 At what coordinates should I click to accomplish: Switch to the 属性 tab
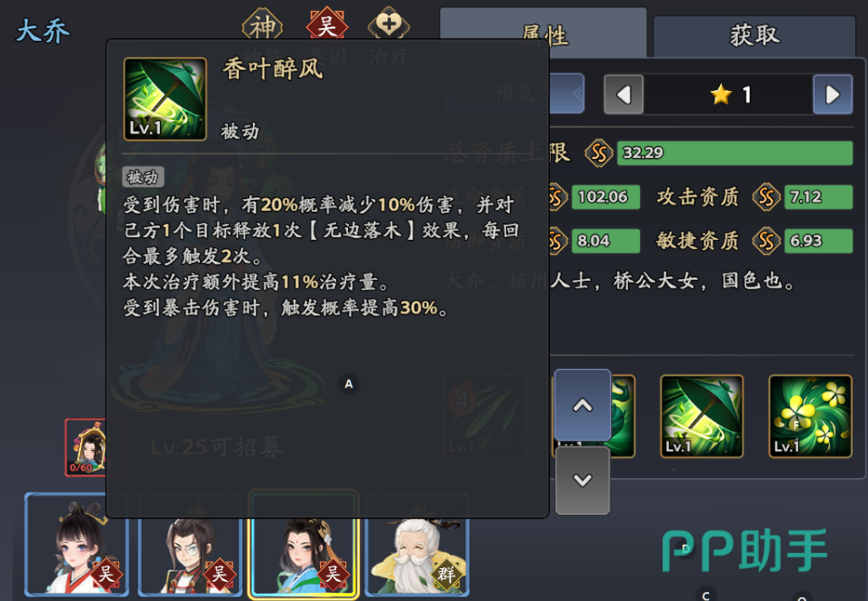tap(543, 32)
